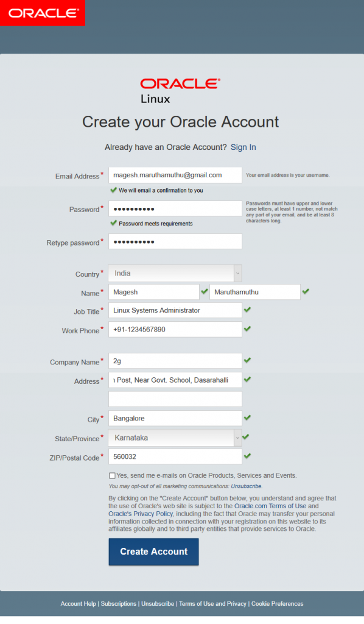This screenshot has width=364, height=624.
Task: Click Cookie Preferences in the footer
Action: [x=277, y=603]
